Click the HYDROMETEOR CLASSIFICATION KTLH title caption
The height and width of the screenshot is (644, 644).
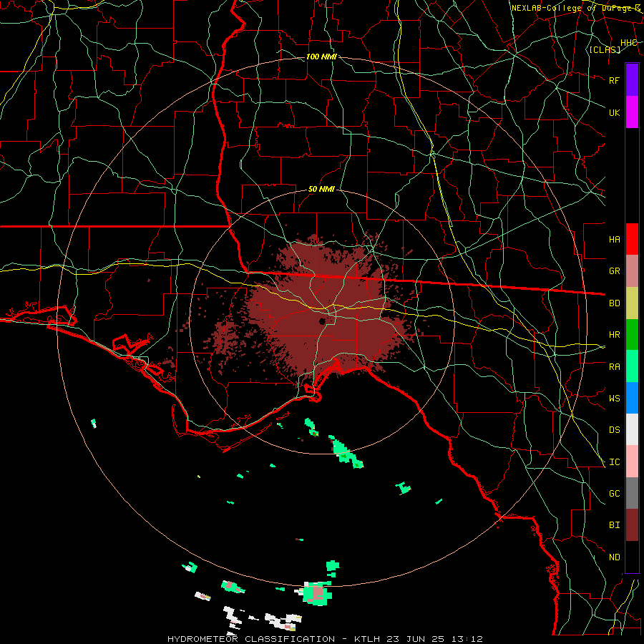(325, 639)
